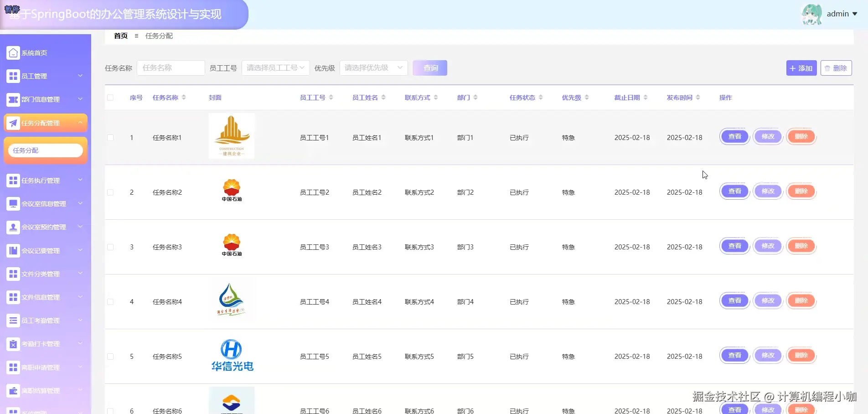This screenshot has width=868, height=414.
Task: Expand 部门信息管理 menu chevron
Action: (80, 99)
